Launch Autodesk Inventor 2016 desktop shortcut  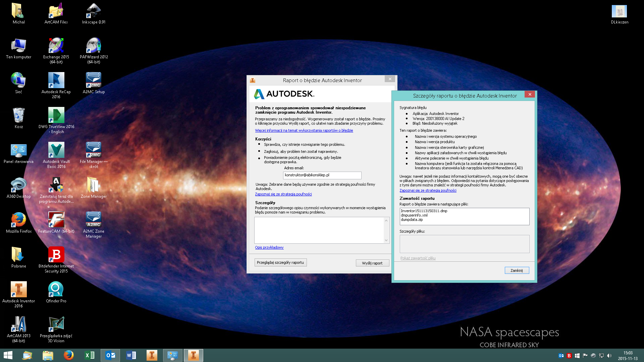(x=18, y=294)
